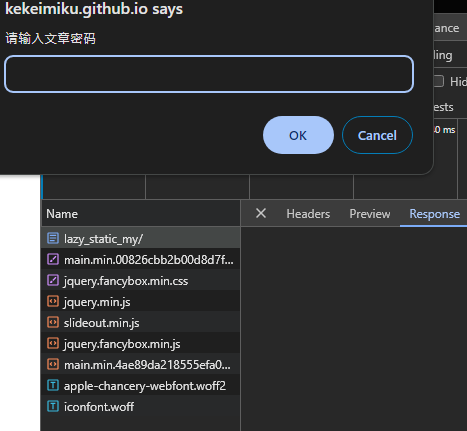Viewport: 467px width, 431px height.
Task: Open the Preview tab
Action: [x=370, y=214]
